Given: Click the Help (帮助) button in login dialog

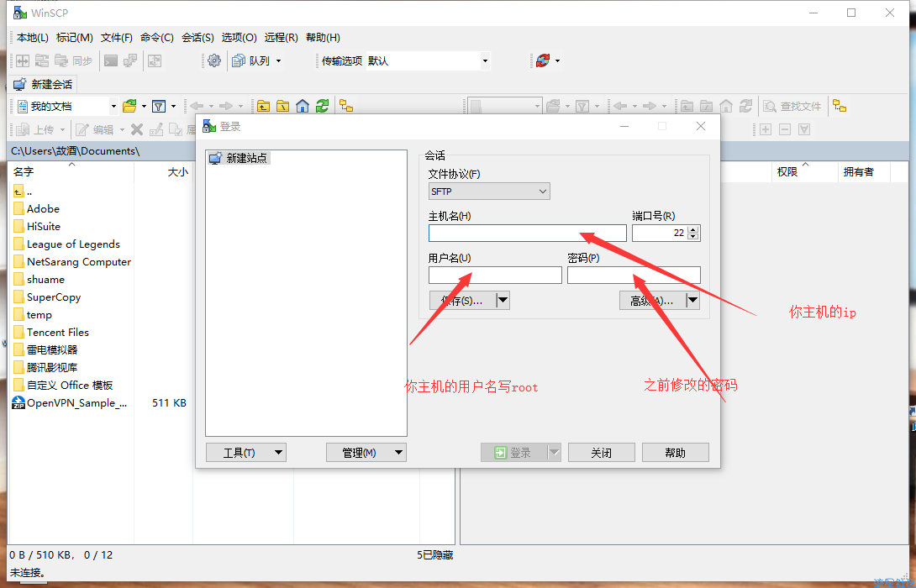Looking at the screenshot, I should click(x=676, y=453).
